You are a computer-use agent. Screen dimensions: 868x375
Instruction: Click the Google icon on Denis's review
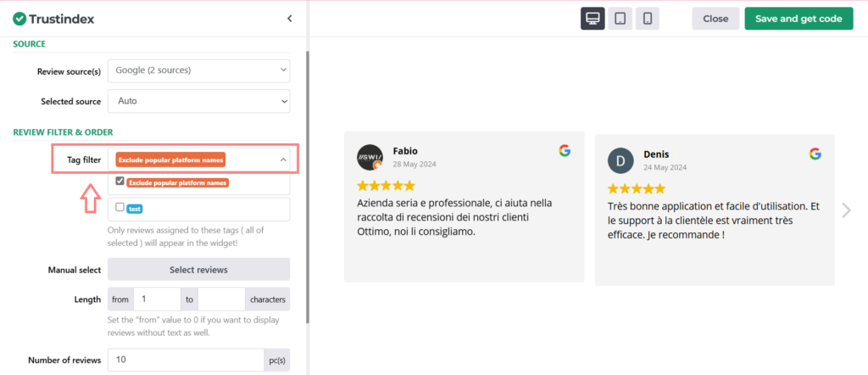tap(815, 154)
